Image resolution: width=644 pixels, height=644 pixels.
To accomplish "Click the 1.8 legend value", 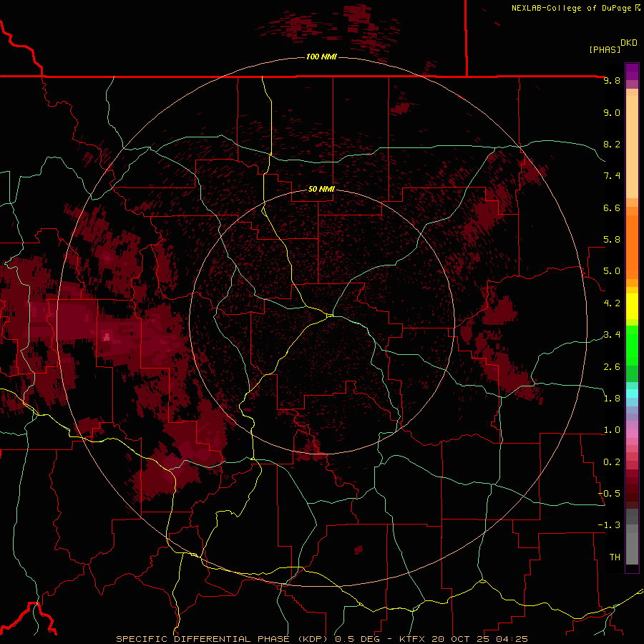I will (x=612, y=399).
